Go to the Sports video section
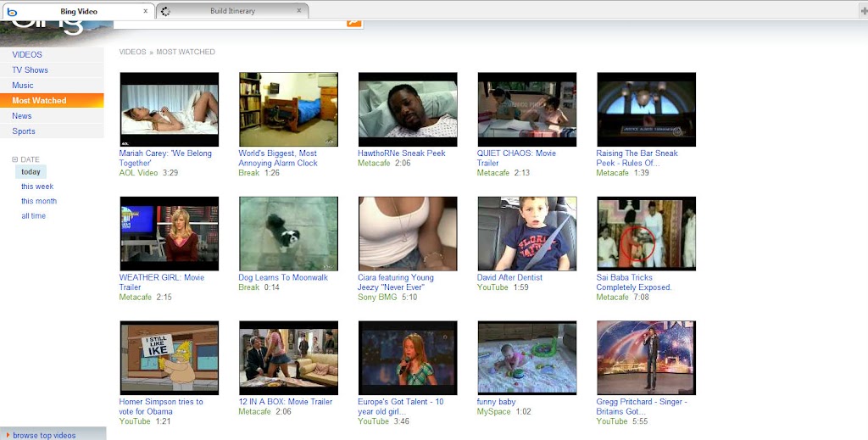 (24, 131)
